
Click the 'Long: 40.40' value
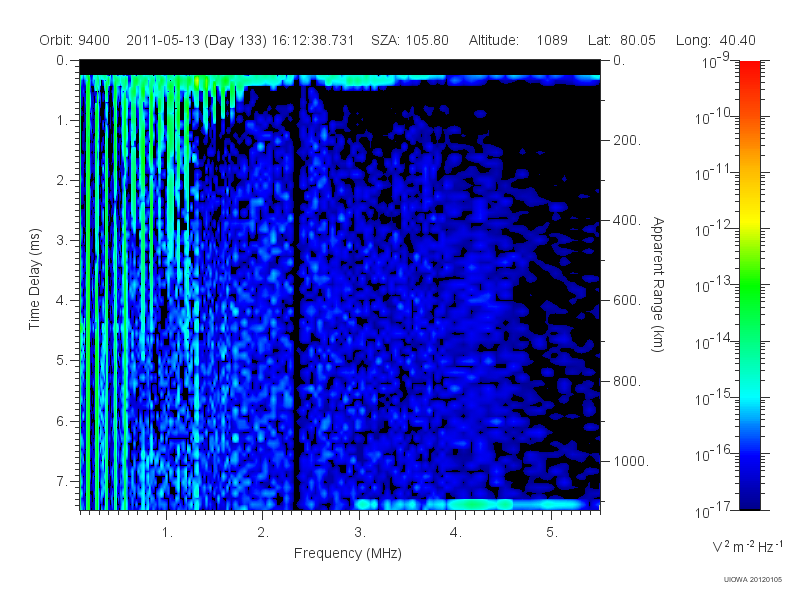click(715, 40)
